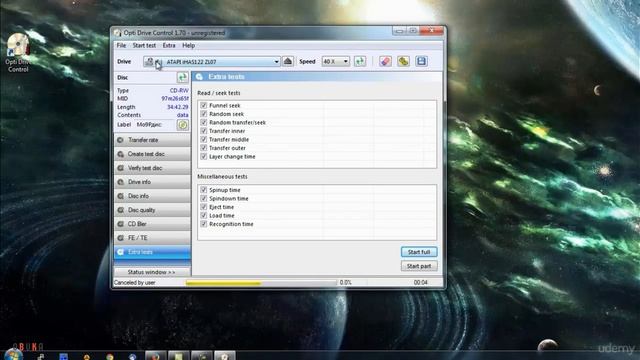Toggle the Transfer outer checkbox
640x360 pixels.
204,148
